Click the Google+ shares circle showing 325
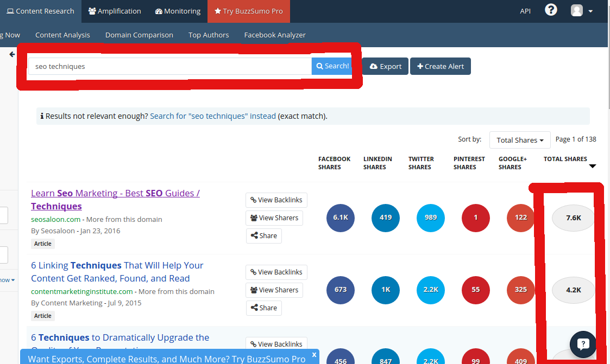Viewport: 610px width, 364px height. (x=521, y=290)
